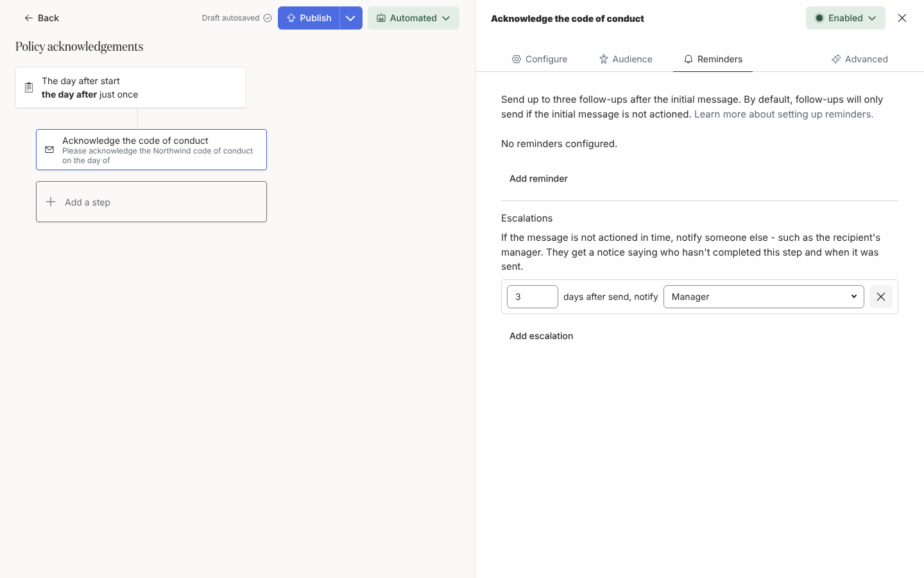924x578 pixels.
Task: Click the Draft autosaved checkmark icon
Action: pyautogui.click(x=268, y=18)
